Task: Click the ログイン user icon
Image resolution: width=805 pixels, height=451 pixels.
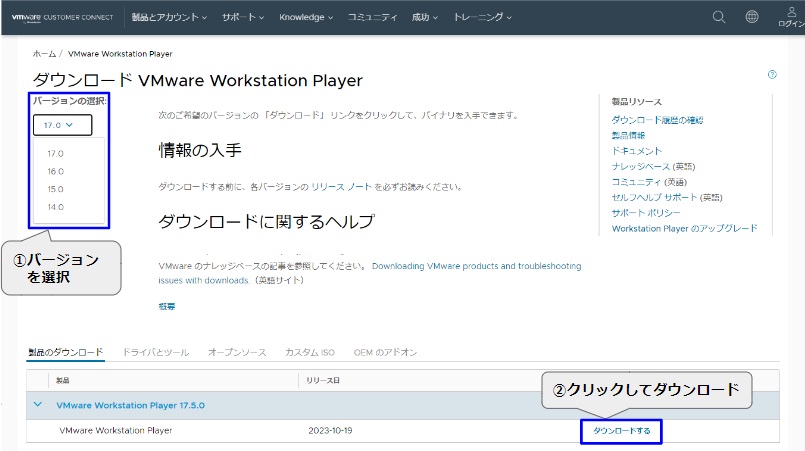Action: point(791,17)
